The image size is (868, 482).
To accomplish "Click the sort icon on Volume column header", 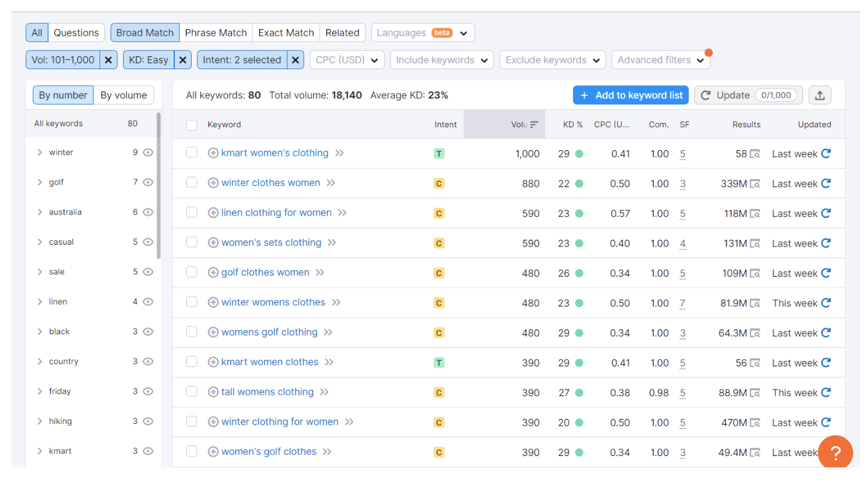I will click(x=533, y=124).
